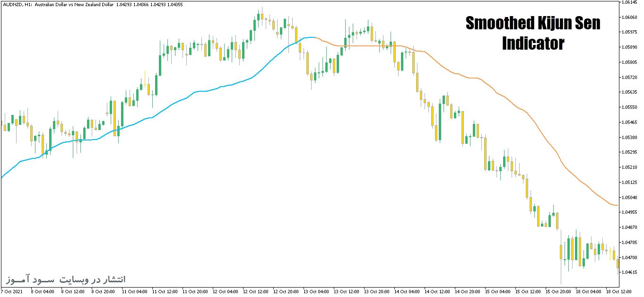Click the 14 Oct 12:00 time label
Screen dimensions: 644x297
click(x=438, y=292)
